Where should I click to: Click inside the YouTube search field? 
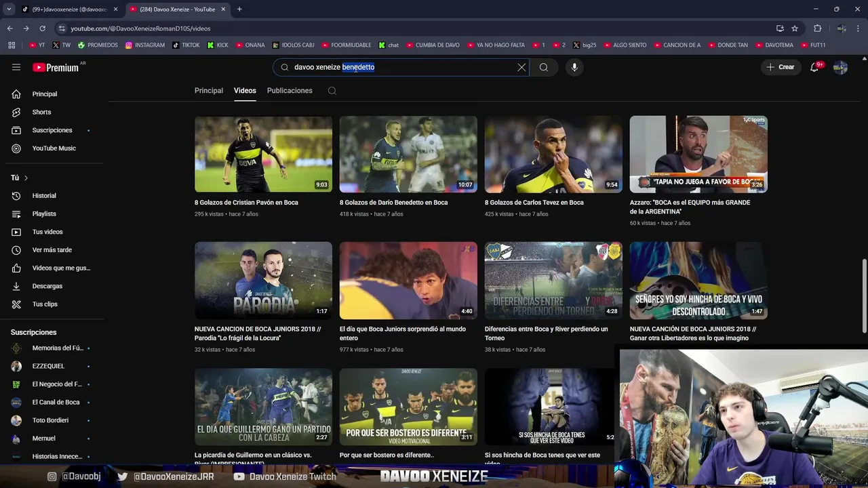(400, 67)
